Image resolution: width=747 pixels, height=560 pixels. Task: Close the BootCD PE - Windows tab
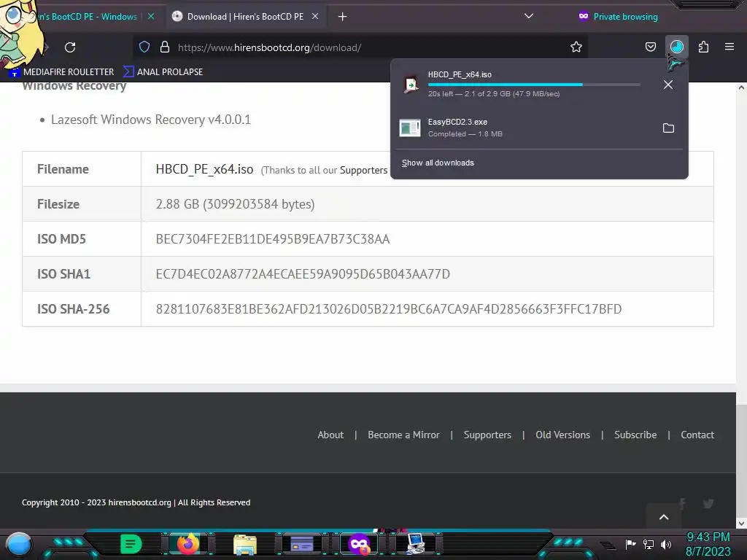[151, 17]
